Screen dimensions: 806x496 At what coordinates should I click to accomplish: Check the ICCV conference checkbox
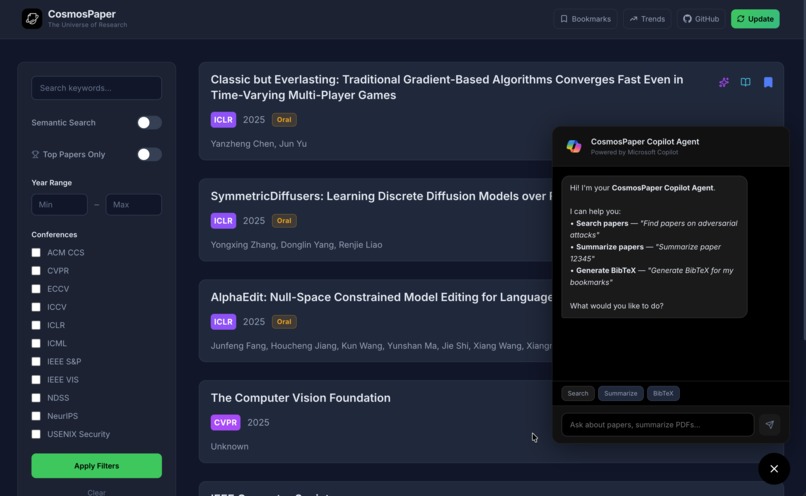tap(36, 307)
